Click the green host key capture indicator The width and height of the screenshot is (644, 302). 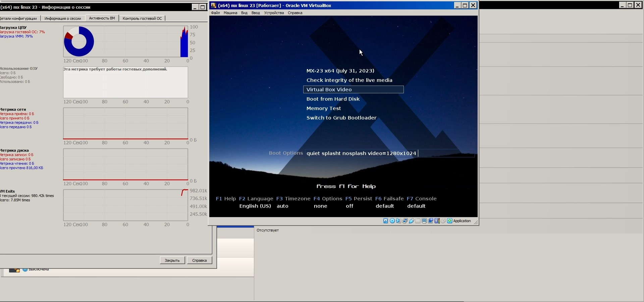(450, 221)
